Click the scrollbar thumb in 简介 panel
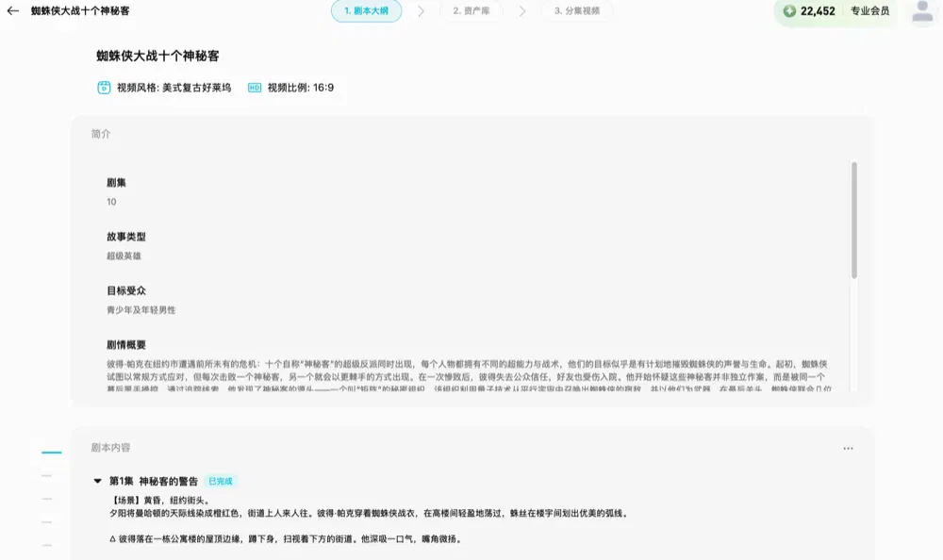This screenshot has width=943, height=560. tap(853, 220)
